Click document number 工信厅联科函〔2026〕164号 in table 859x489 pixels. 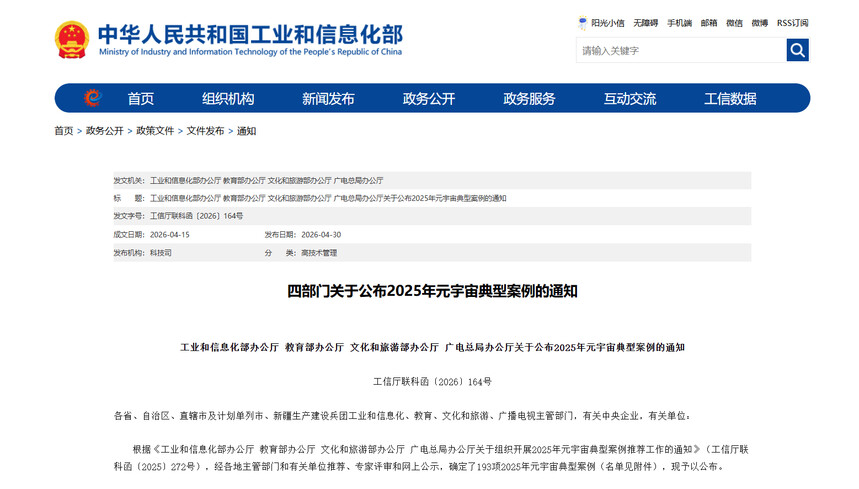pyautogui.click(x=196, y=216)
